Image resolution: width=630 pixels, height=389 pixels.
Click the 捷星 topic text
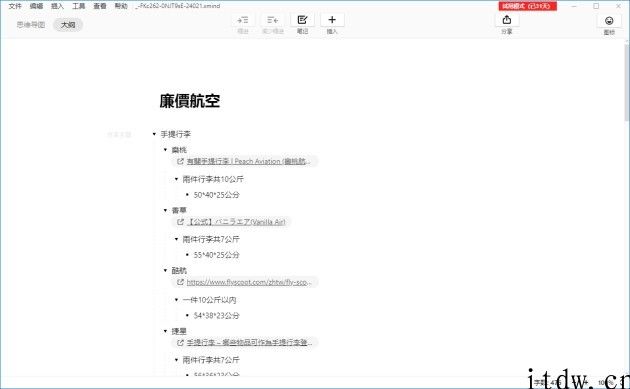[179, 331]
